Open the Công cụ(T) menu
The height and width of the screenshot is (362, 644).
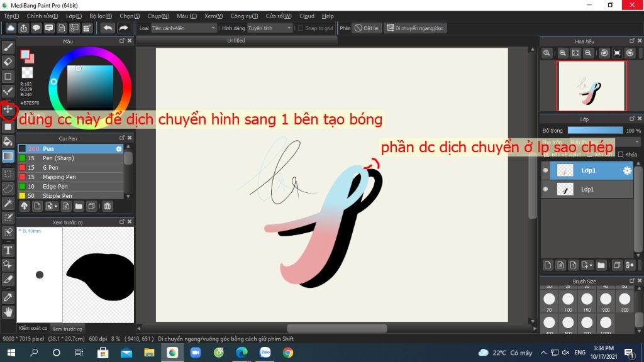coord(244,16)
